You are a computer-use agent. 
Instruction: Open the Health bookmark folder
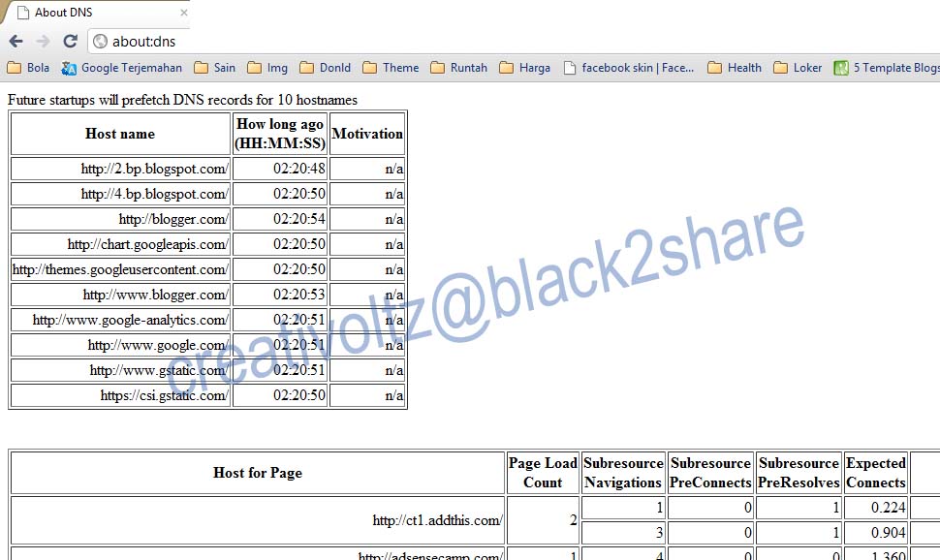[735, 68]
